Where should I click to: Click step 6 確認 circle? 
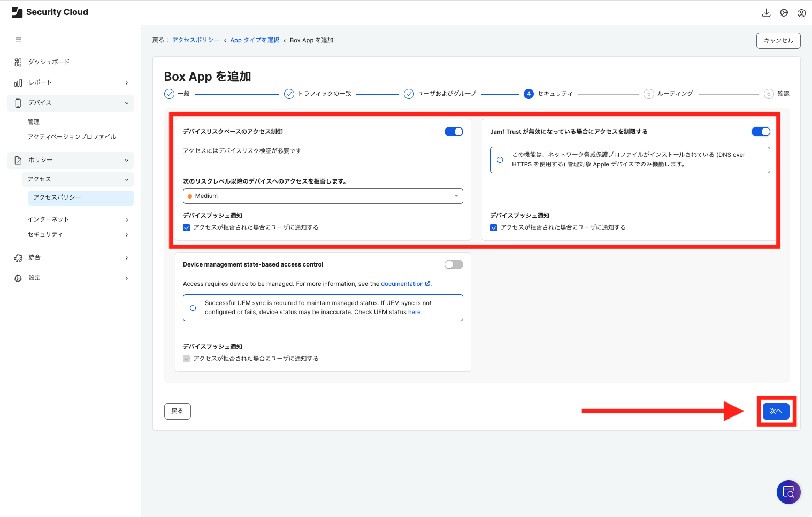[x=769, y=94]
